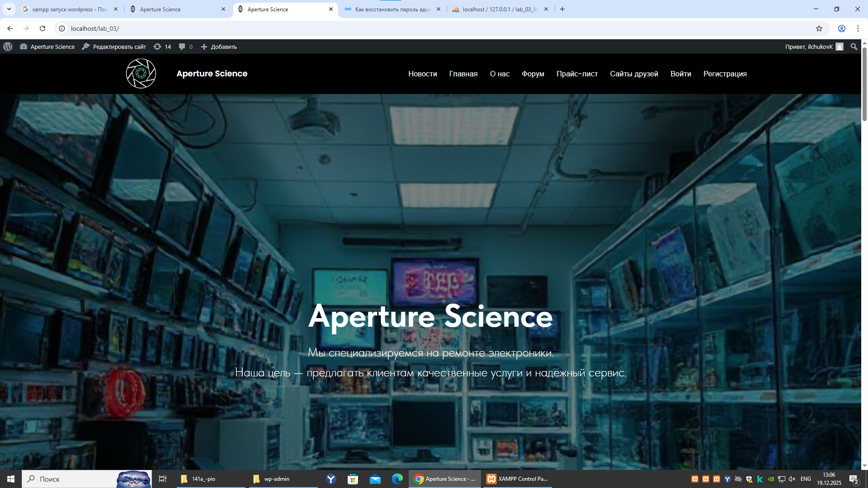Image resolution: width=868 pixels, height=488 pixels.
Task: Click the page's vertical scrollbar thumb
Action: (864, 84)
